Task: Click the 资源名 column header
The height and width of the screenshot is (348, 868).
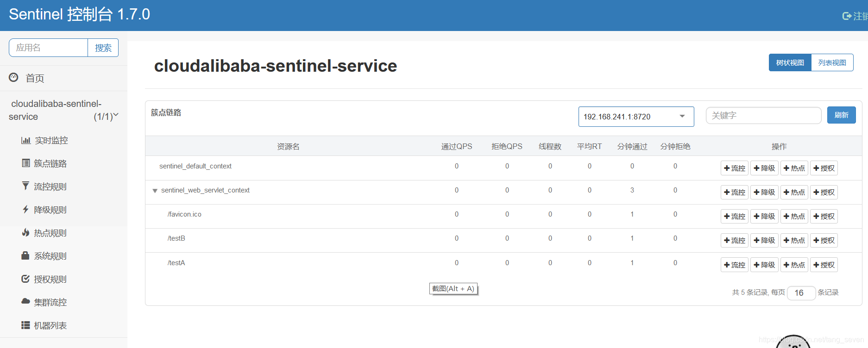Action: click(288, 146)
